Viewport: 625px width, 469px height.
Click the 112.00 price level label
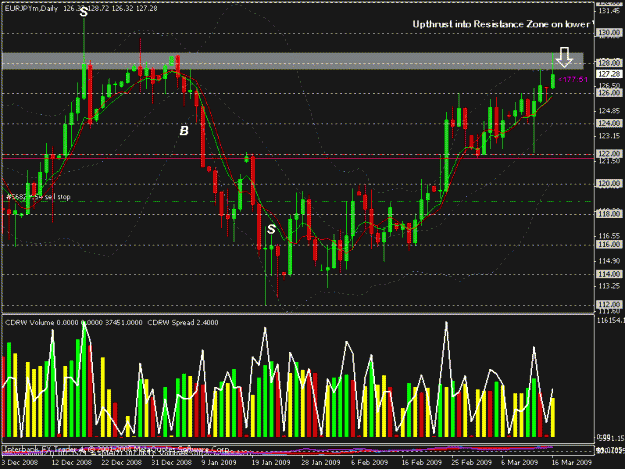(x=609, y=304)
